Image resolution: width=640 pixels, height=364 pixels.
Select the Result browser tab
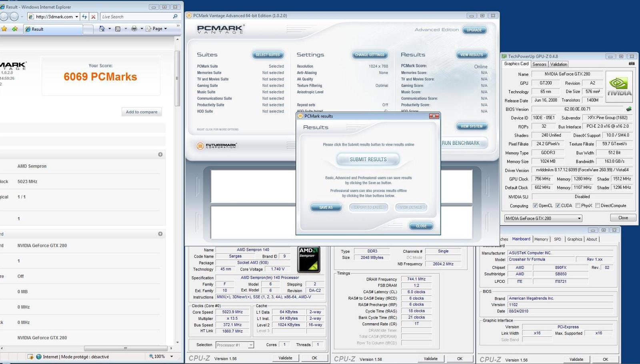coord(53,29)
